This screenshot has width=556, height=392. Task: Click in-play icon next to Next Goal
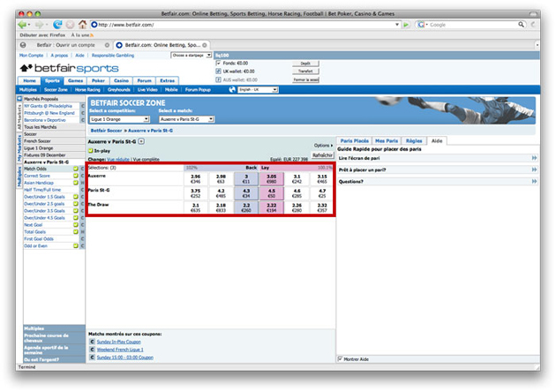tap(76, 224)
